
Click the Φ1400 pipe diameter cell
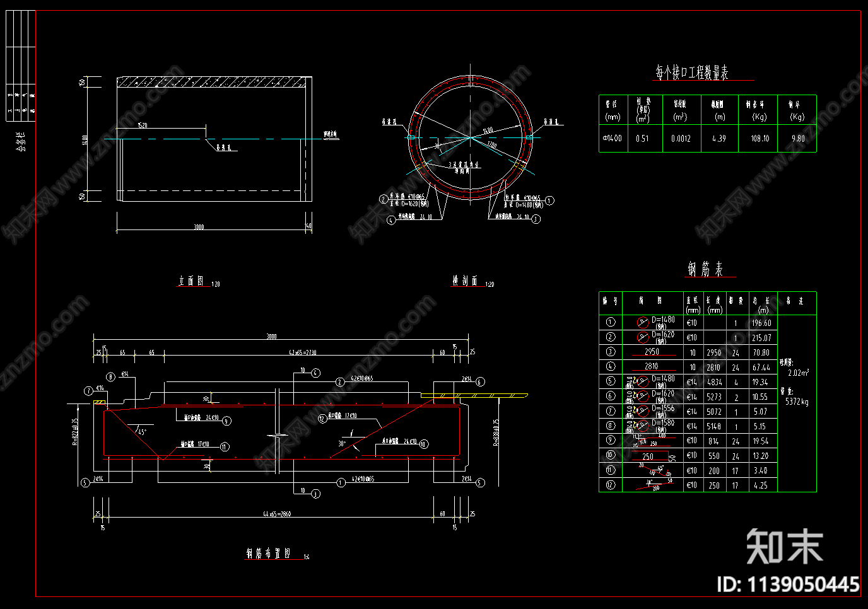[612, 138]
